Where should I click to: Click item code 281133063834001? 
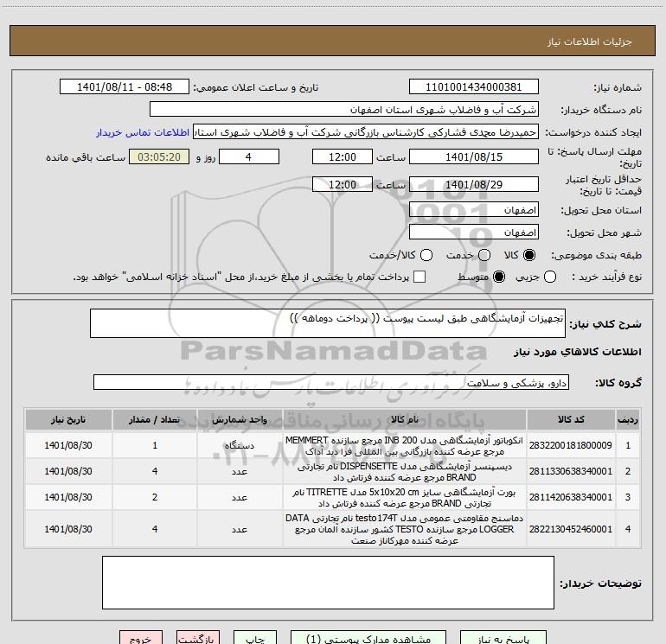[x=571, y=471]
